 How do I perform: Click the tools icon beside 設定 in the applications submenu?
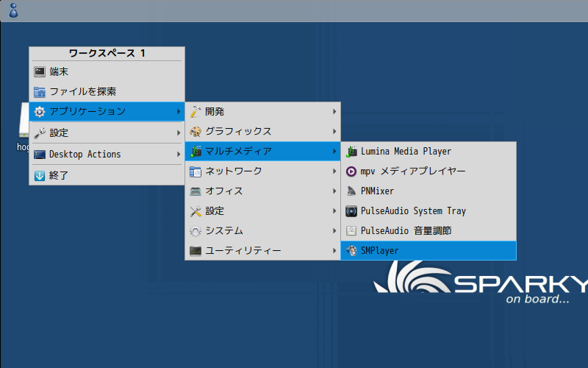[196, 211]
